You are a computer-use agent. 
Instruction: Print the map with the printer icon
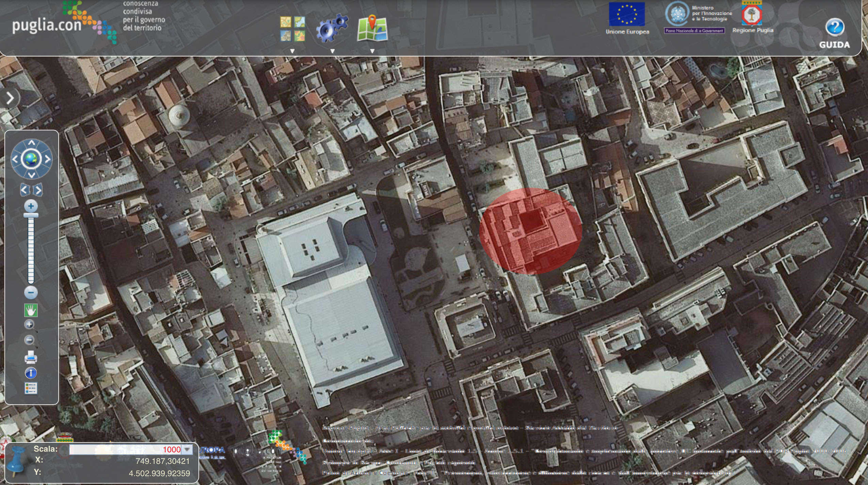[x=31, y=358]
